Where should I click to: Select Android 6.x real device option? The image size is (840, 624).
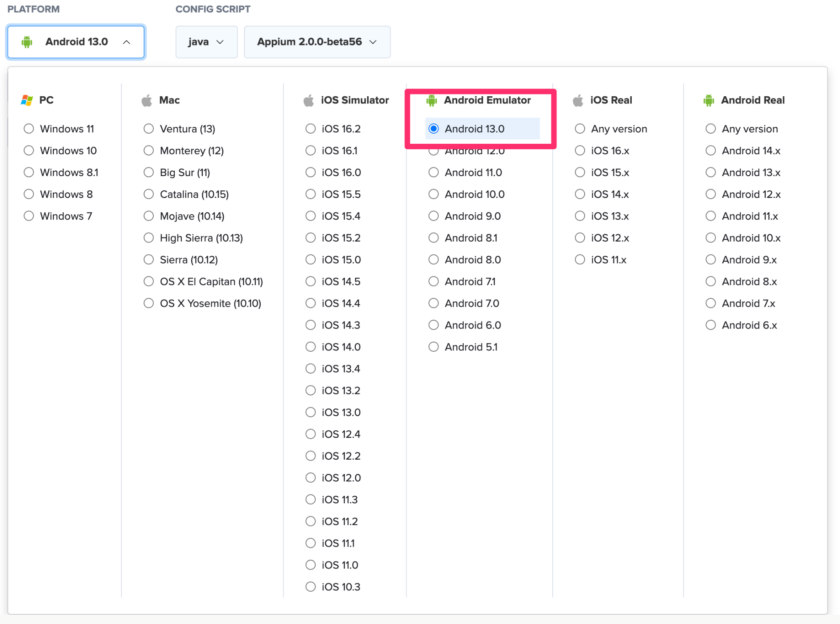tap(741, 325)
